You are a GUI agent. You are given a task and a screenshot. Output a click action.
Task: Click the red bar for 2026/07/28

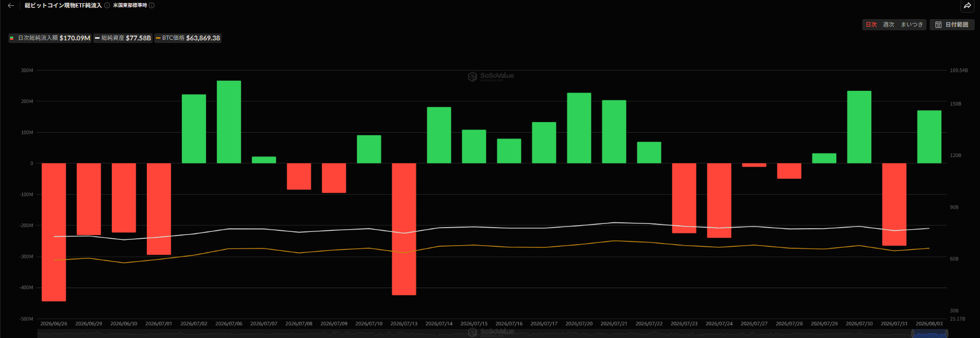[x=789, y=171]
